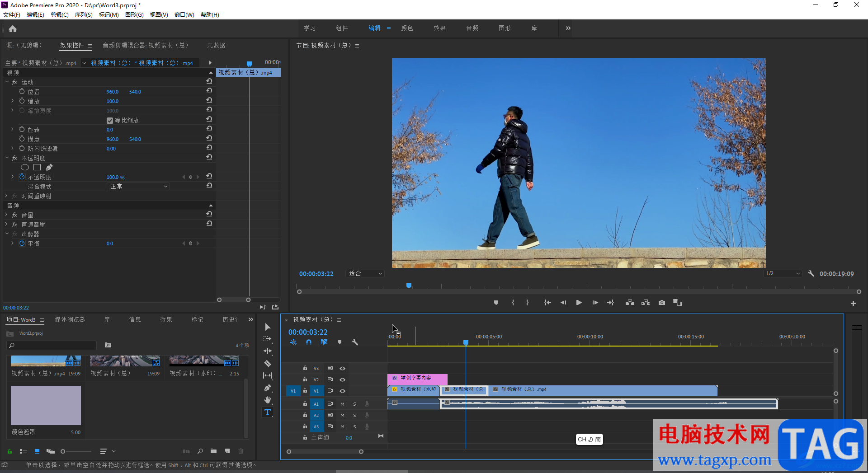Hide track V2 output with eye icon
This screenshot has height=473, width=868.
pyautogui.click(x=342, y=380)
